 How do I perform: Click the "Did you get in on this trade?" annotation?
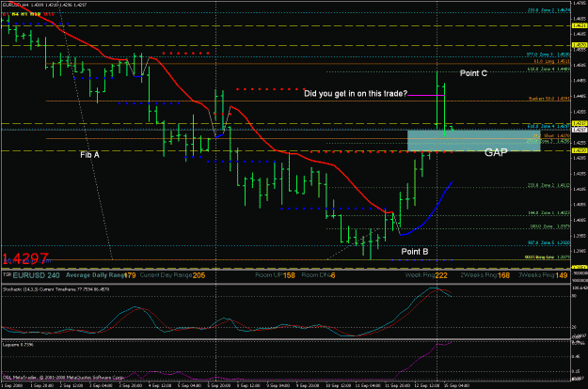tap(355, 94)
